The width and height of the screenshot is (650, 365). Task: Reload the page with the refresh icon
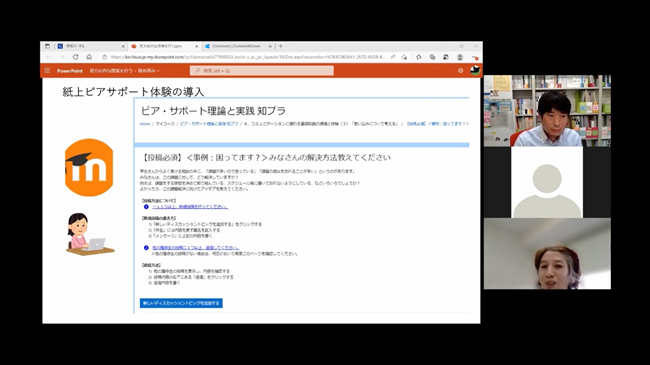[75, 57]
